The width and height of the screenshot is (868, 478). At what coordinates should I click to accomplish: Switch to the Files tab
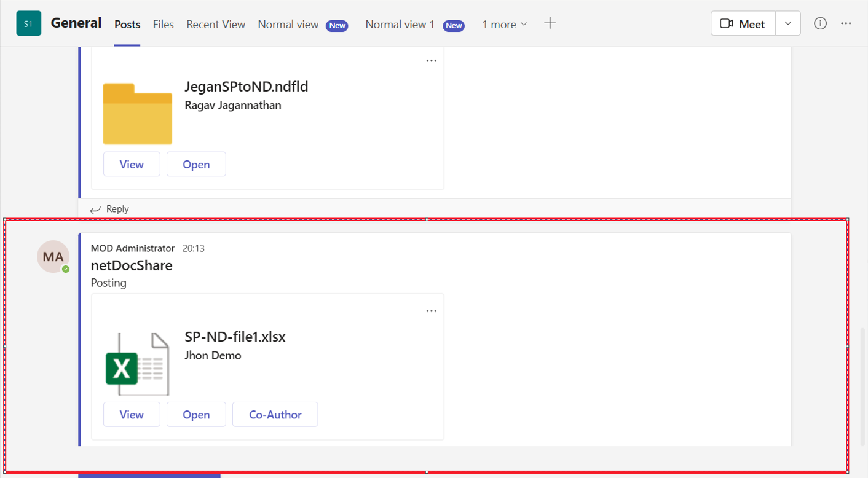point(163,25)
